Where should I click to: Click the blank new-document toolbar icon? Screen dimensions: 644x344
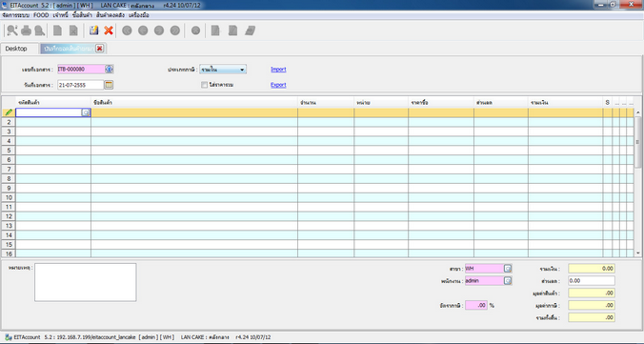[57, 30]
